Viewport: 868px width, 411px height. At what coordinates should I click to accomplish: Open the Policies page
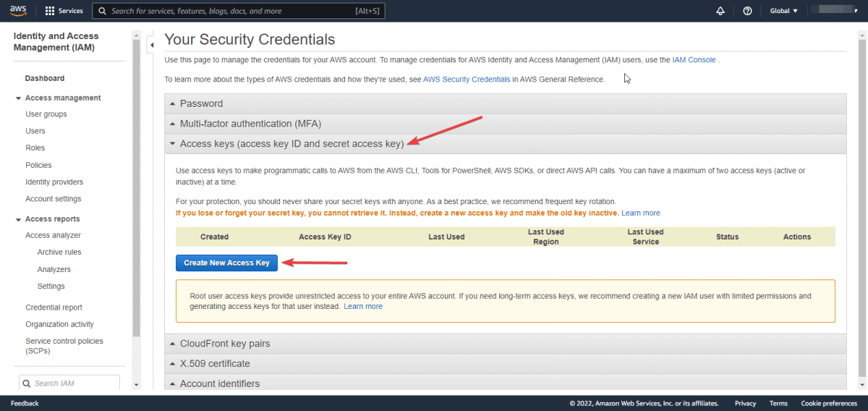click(38, 165)
